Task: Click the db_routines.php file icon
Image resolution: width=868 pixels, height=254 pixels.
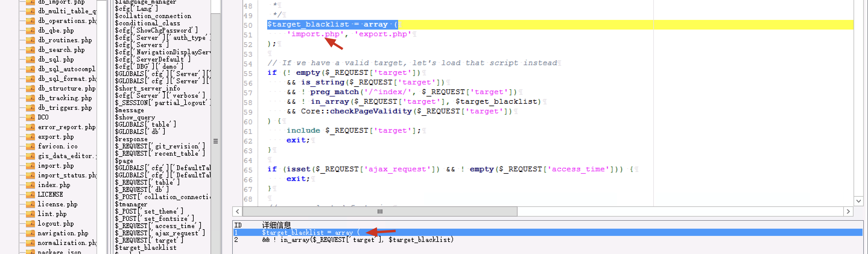Action: click(x=30, y=40)
